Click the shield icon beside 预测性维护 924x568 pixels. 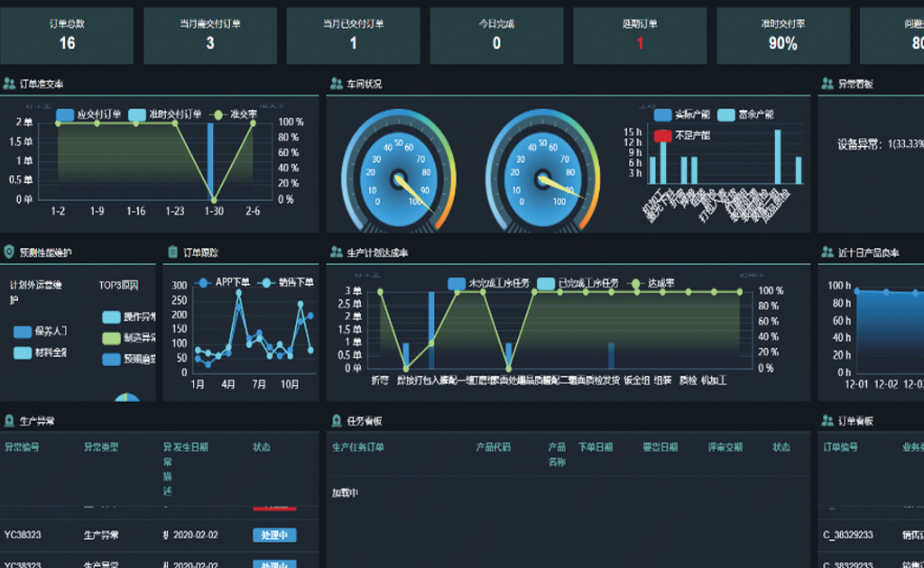click(x=9, y=252)
